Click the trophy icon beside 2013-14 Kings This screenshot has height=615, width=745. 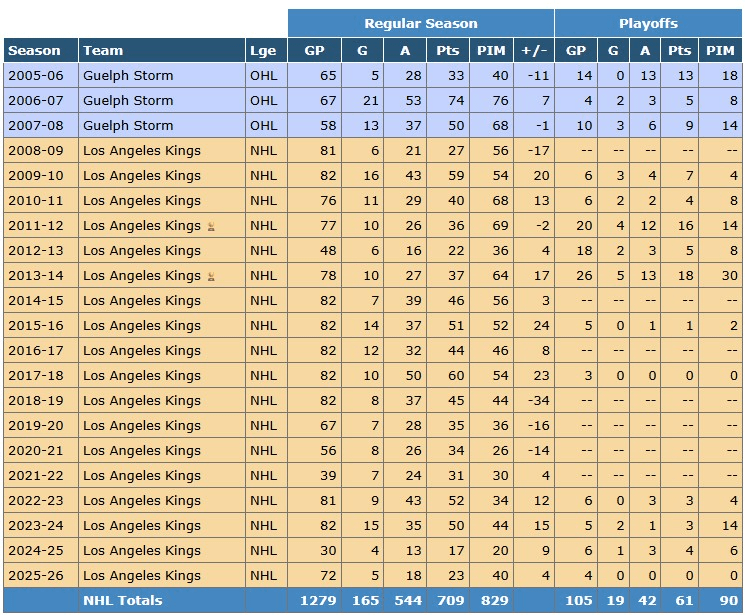[211, 276]
